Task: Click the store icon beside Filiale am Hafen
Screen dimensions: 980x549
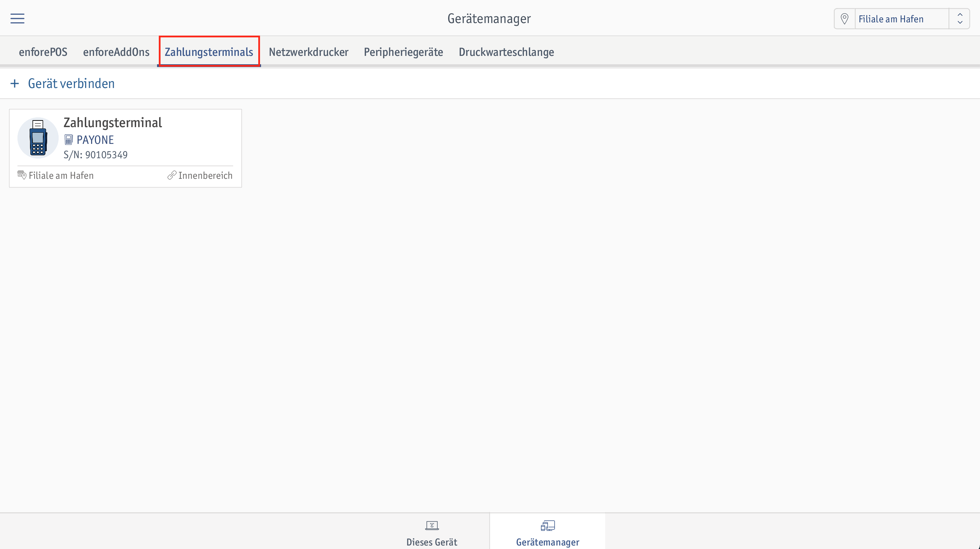Action: pos(22,175)
